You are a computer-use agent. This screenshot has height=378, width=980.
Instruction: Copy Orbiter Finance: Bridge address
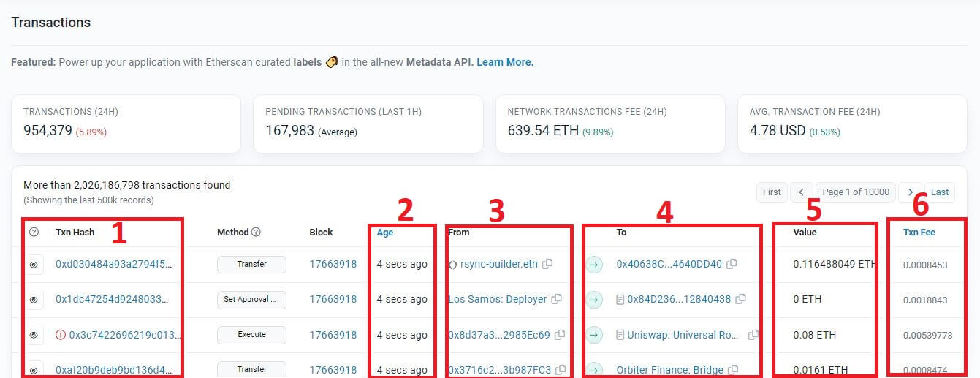733,370
